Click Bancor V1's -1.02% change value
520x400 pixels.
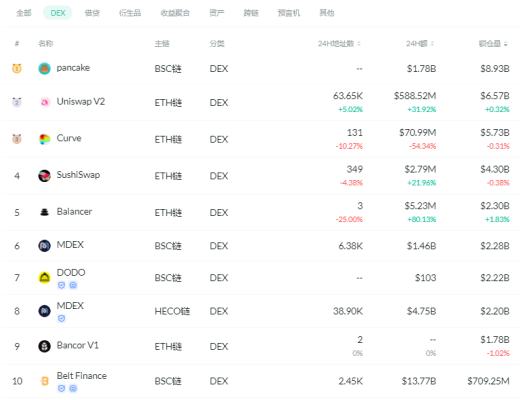pyautogui.click(x=498, y=353)
